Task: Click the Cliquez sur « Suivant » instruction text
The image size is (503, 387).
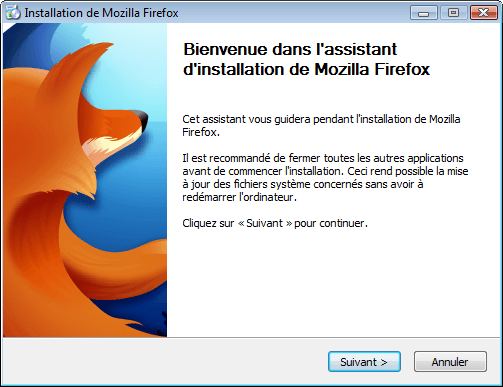Action: 275,223
